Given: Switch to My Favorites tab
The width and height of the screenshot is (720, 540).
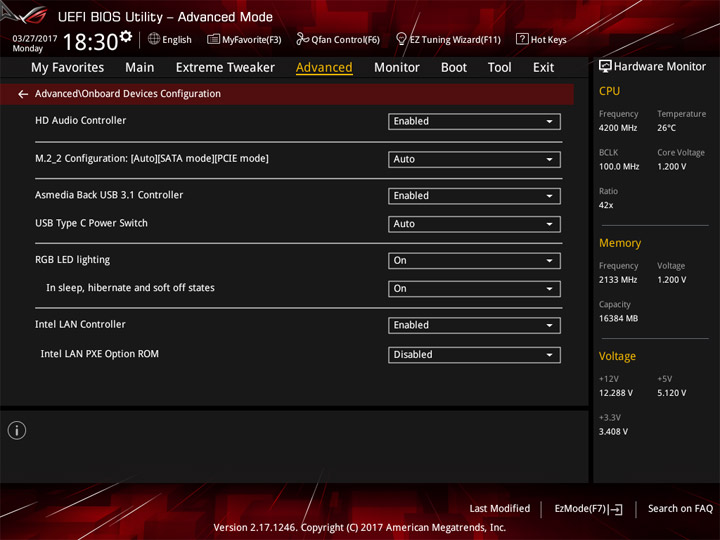Looking at the screenshot, I should click(68, 68).
